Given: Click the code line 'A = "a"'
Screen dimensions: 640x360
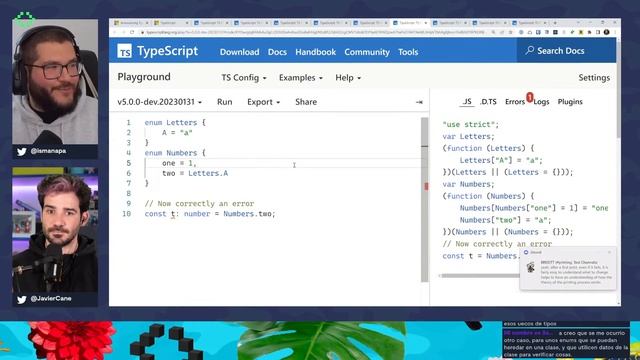Looking at the screenshot, I should point(177,133).
